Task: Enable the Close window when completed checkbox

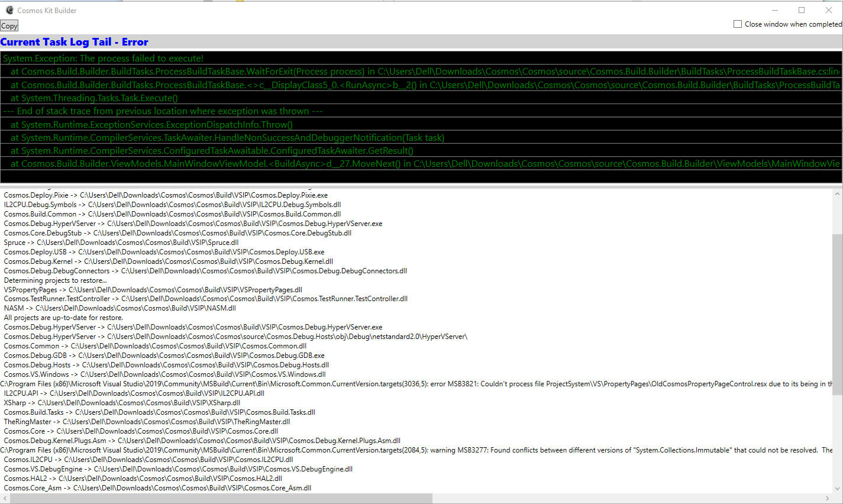Action: coord(738,24)
